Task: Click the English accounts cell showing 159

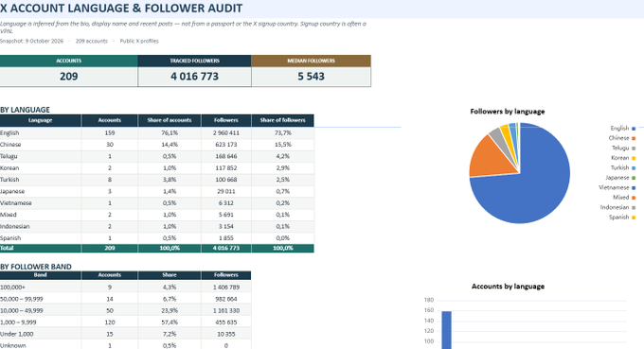Action: [110, 132]
